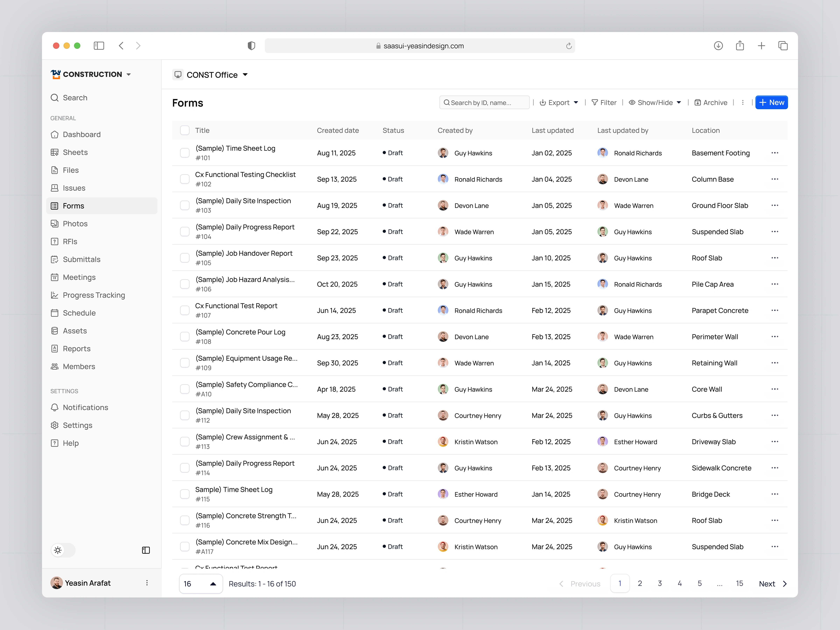Click the Sheets icon in sidebar

pyautogui.click(x=54, y=152)
